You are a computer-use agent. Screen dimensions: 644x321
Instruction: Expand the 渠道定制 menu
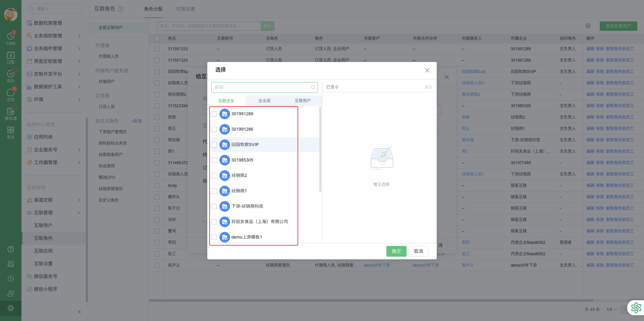pyautogui.click(x=79, y=200)
